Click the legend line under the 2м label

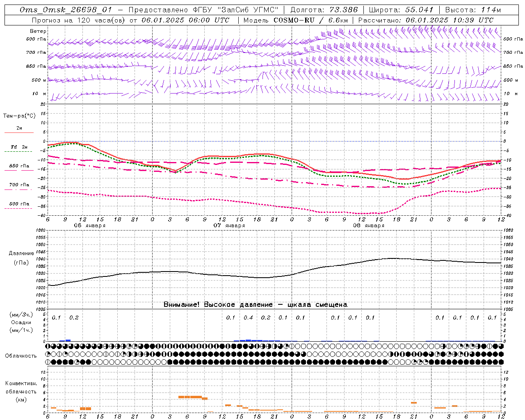point(19,132)
